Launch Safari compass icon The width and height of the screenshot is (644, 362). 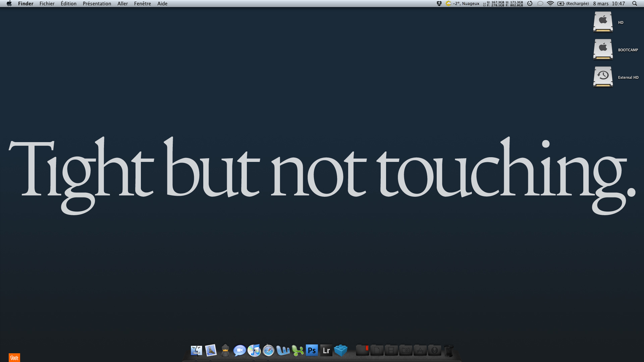click(268, 351)
